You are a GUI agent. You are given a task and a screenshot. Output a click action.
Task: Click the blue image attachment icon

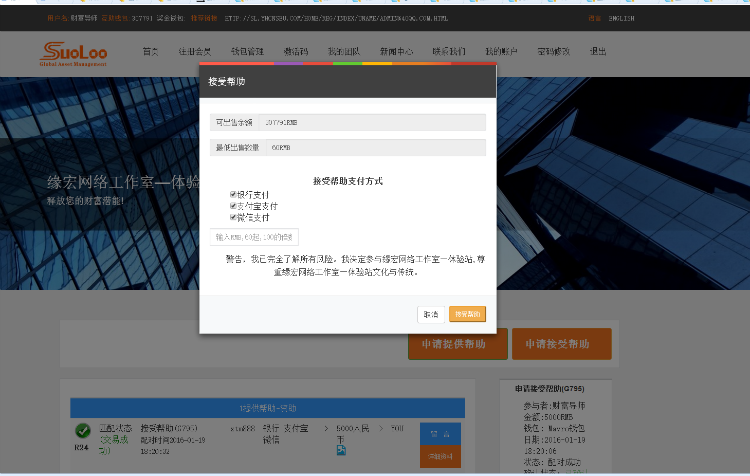tap(341, 450)
